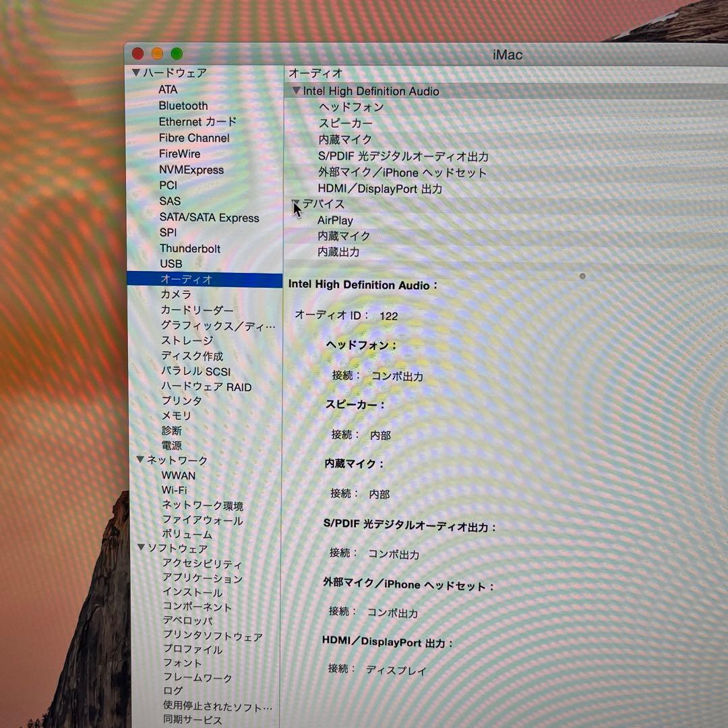Viewport: 728px width, 728px height.
Task: Collapse the デバイス device list
Action: tap(297, 204)
